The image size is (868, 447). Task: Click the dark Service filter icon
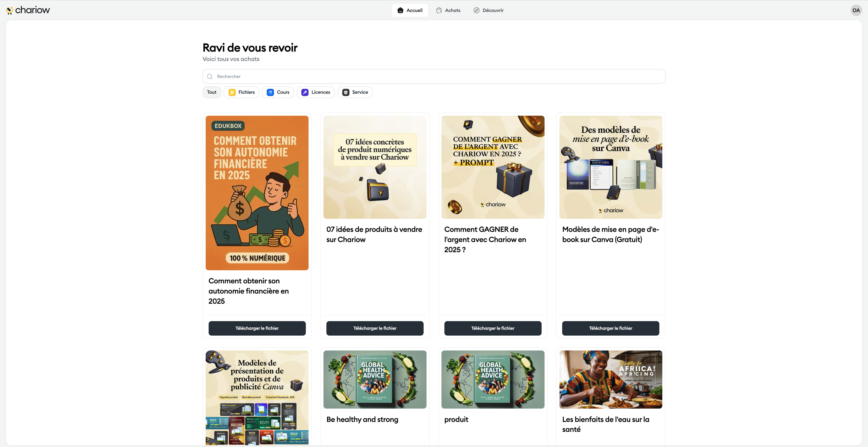346,92
